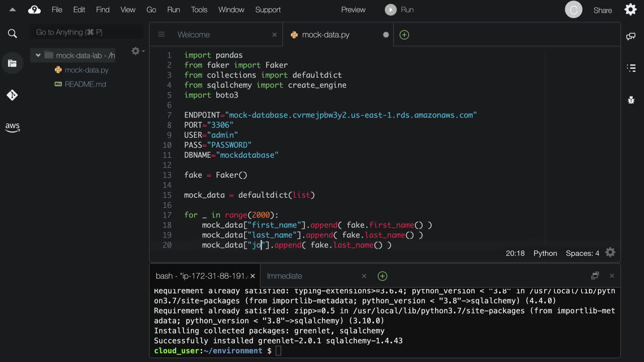The height and width of the screenshot is (362, 644).
Task: Collapse the mock-data-lab folder
Action: pos(38,55)
